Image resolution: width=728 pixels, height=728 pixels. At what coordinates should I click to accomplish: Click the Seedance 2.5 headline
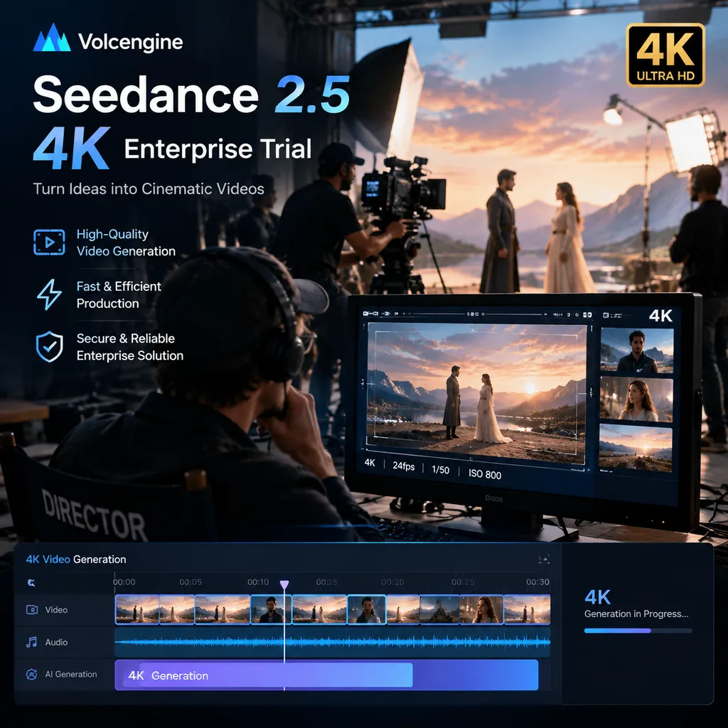point(191,95)
